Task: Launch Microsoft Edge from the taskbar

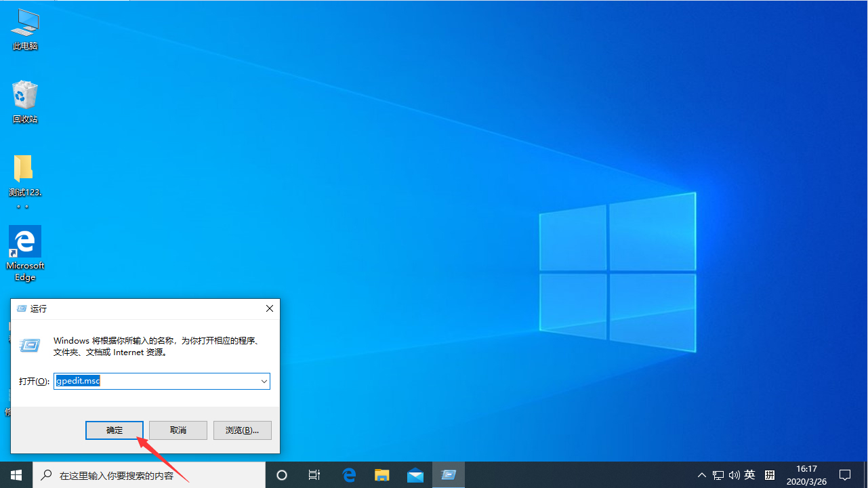Action: [x=350, y=474]
